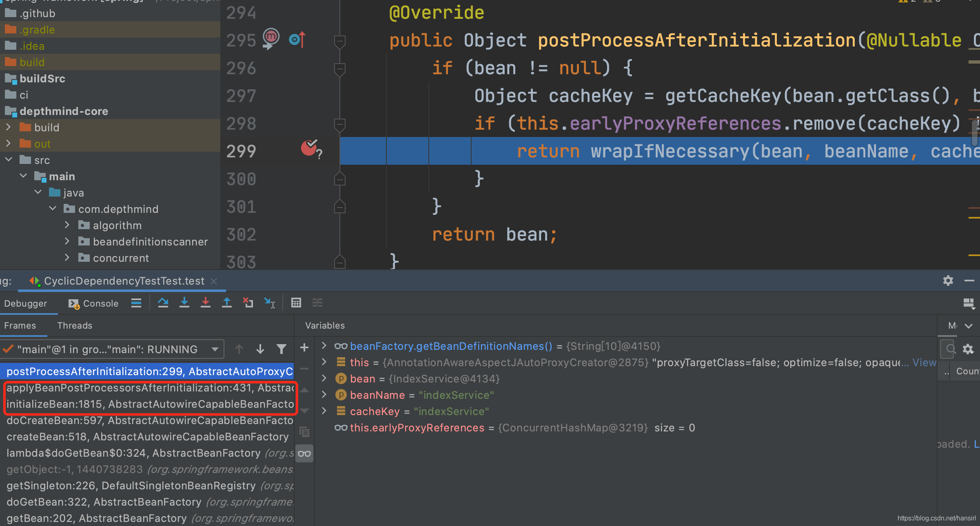Select Threads tab
This screenshot has width=980, height=526.
point(75,325)
